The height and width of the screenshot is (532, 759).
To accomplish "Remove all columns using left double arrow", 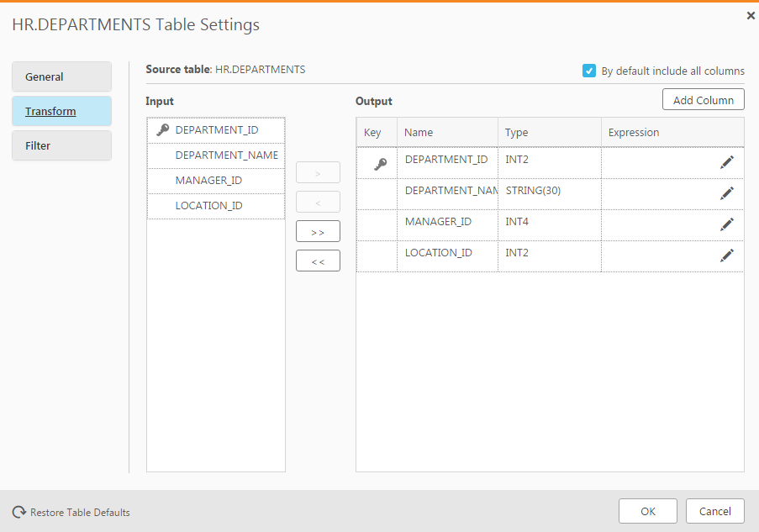I will coord(317,260).
